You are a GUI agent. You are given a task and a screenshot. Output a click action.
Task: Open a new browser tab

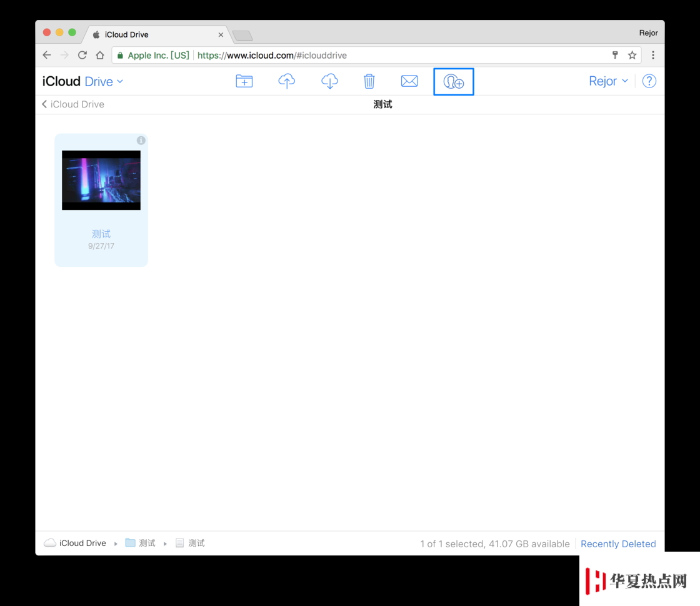click(x=242, y=35)
